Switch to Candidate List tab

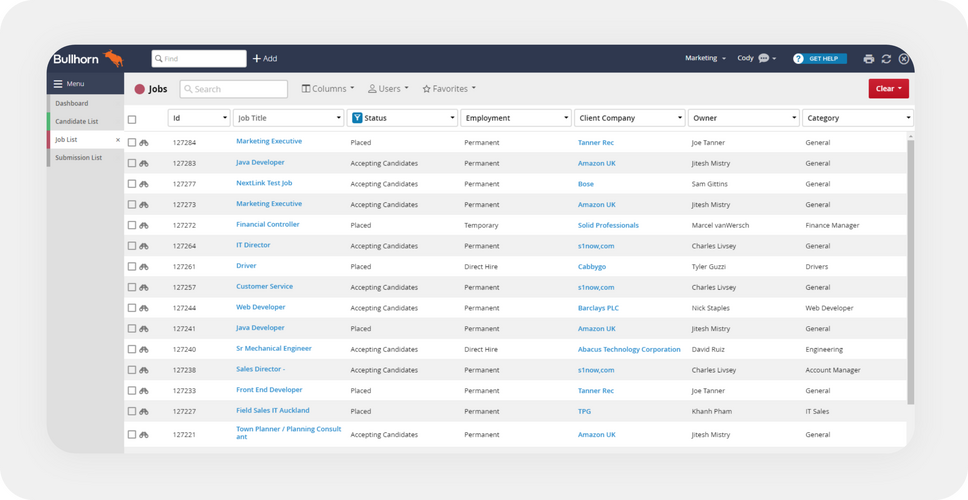coord(85,122)
